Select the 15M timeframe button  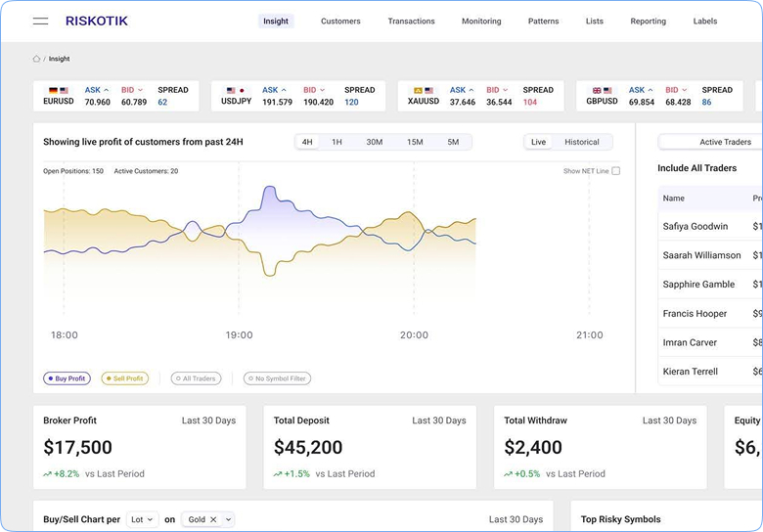coord(415,142)
